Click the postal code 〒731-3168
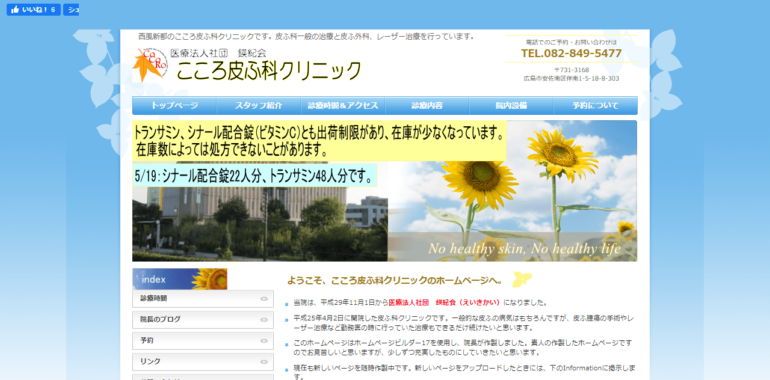Image resolution: width=770 pixels, height=380 pixels. [571, 70]
